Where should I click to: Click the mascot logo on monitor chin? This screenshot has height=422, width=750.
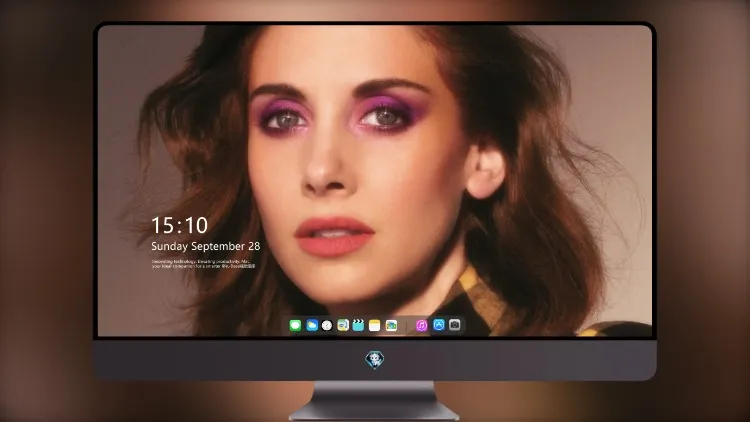(375, 360)
